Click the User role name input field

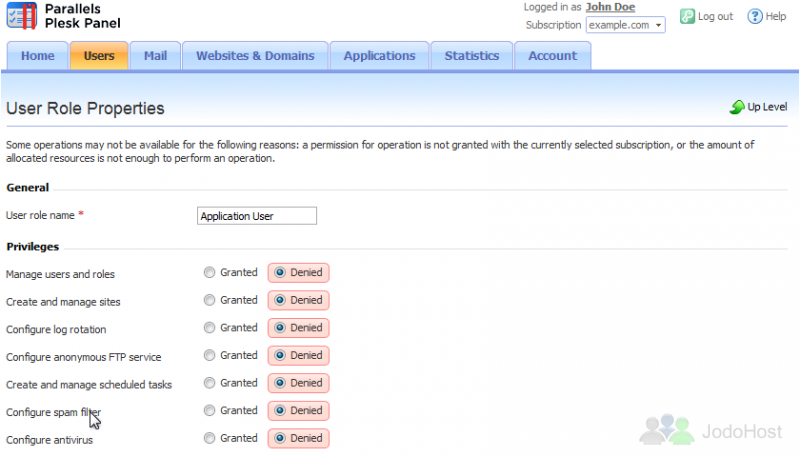257,216
